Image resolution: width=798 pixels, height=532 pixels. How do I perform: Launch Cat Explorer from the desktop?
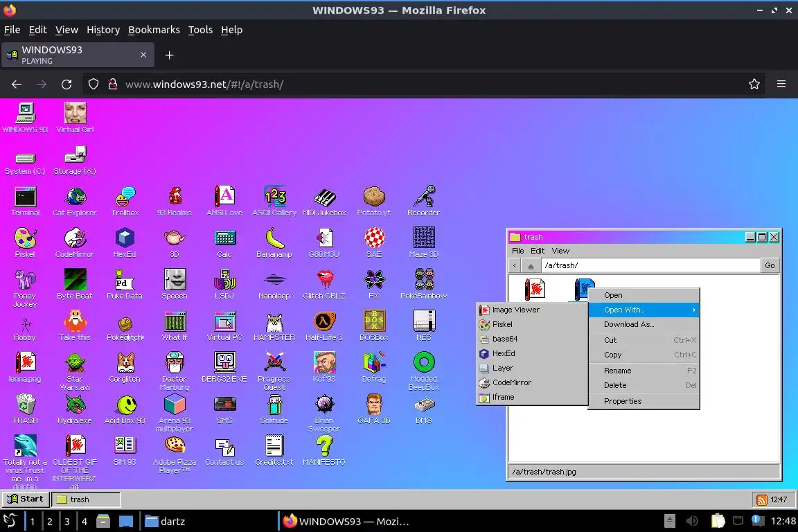pos(74,202)
